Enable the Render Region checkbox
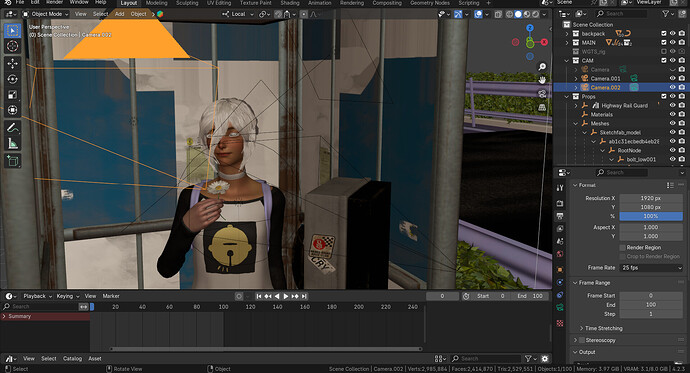This screenshot has width=690, height=373. [622, 248]
